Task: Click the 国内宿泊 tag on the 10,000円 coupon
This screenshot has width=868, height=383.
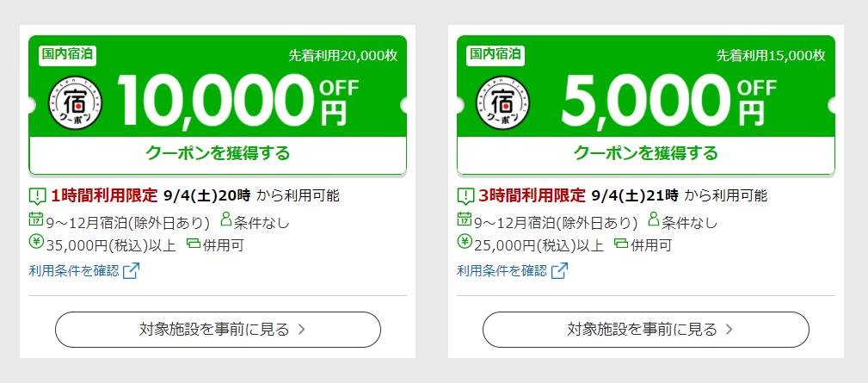Action: point(68,55)
